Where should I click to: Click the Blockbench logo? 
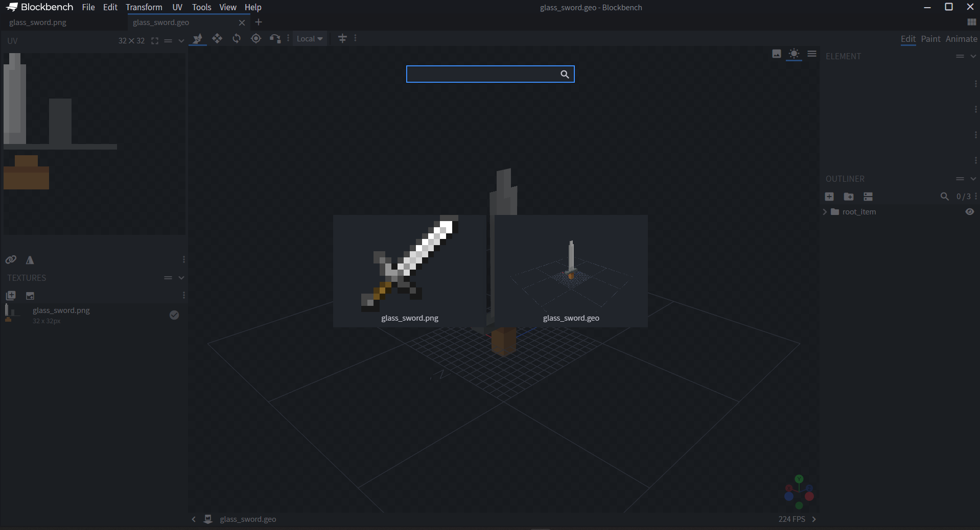[x=40, y=7]
